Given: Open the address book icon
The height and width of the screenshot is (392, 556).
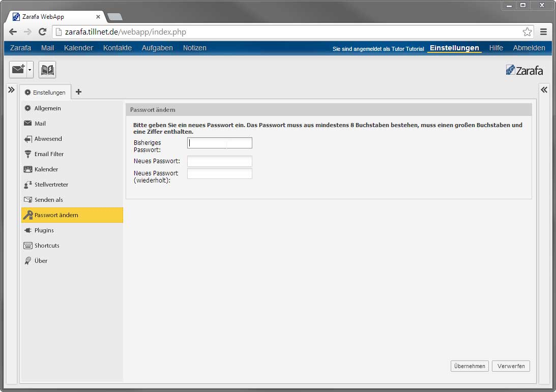Looking at the screenshot, I should coord(47,70).
